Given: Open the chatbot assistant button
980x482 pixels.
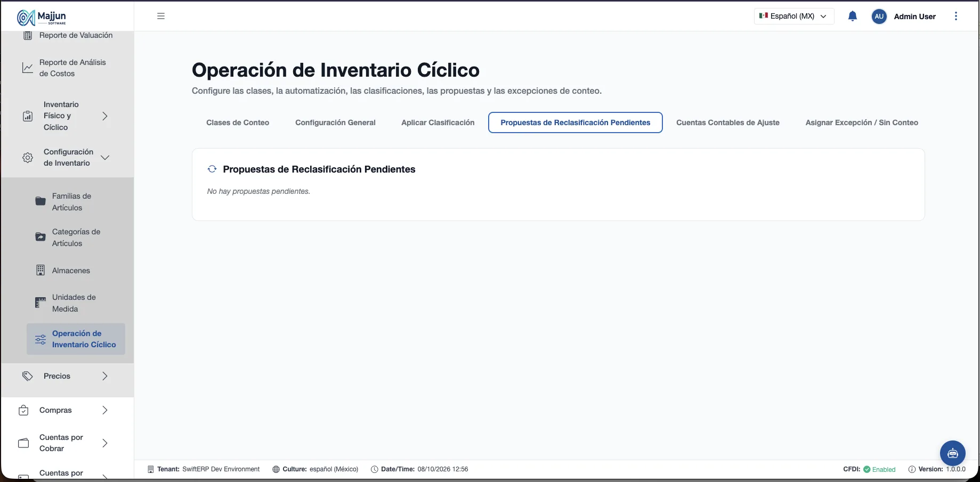Looking at the screenshot, I should tap(953, 453).
